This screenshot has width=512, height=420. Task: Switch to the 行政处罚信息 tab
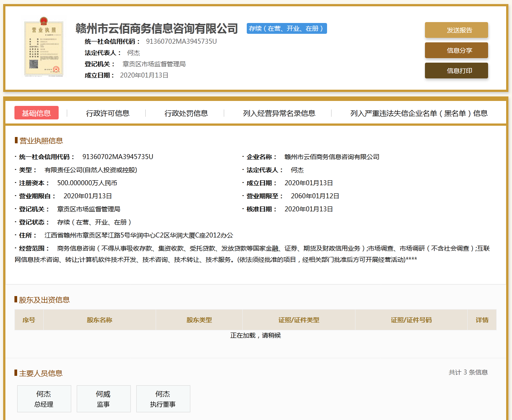point(187,113)
